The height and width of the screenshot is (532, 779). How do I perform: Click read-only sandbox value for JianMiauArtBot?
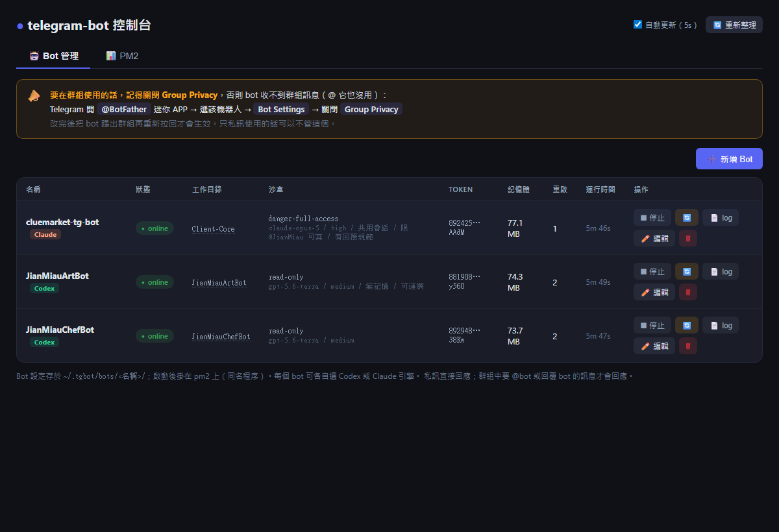[x=286, y=277]
